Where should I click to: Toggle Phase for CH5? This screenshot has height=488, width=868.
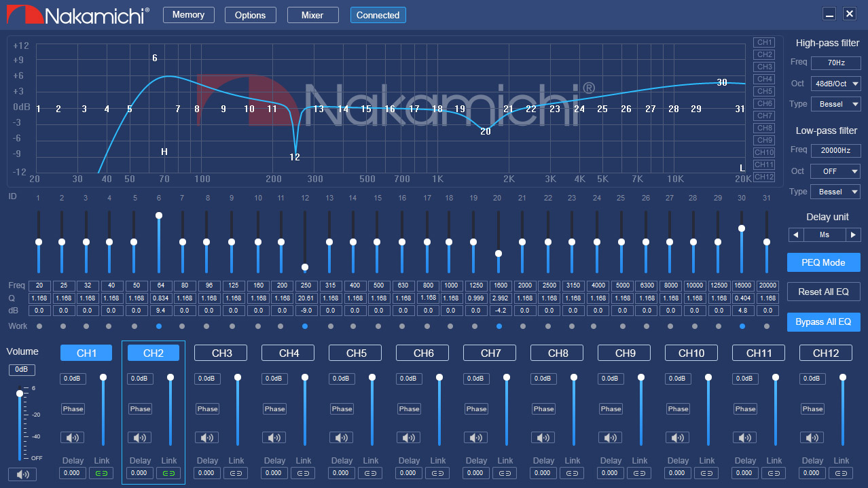point(342,409)
